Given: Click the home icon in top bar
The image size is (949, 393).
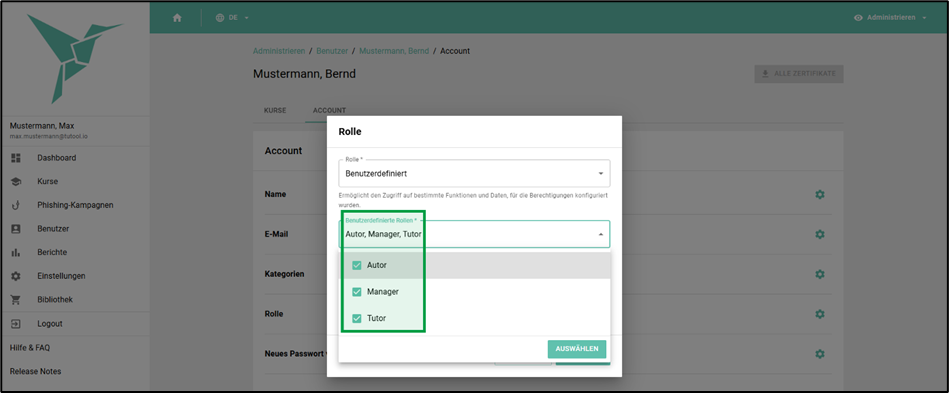Looking at the screenshot, I should 177,18.
